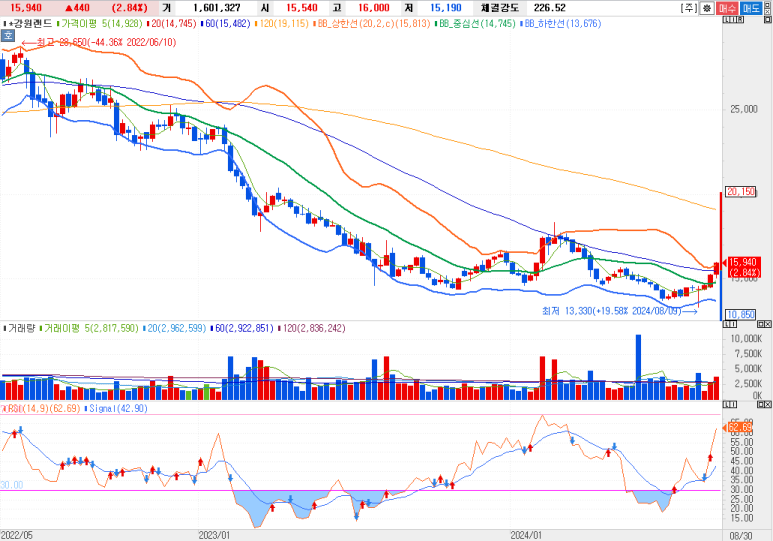The image size is (773, 541).
Task: Click the (2.84%) change rate in header
Action: pyautogui.click(x=130, y=8)
